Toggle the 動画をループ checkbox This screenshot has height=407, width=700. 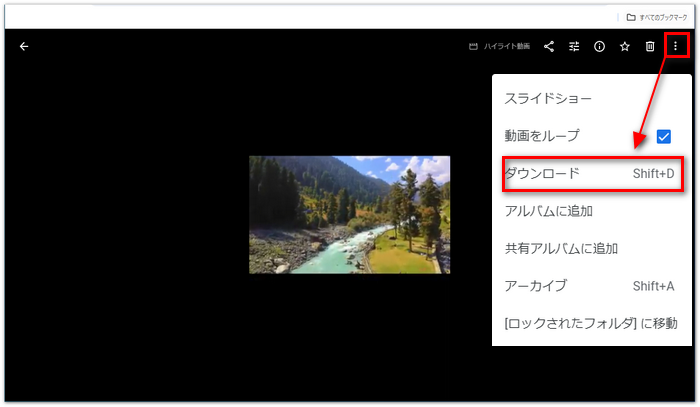coord(663,136)
